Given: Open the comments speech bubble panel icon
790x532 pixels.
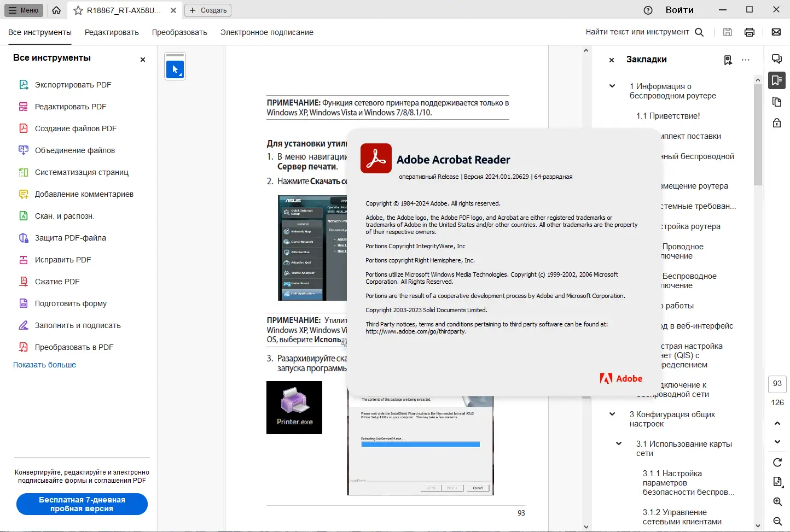Looking at the screenshot, I should (777, 59).
